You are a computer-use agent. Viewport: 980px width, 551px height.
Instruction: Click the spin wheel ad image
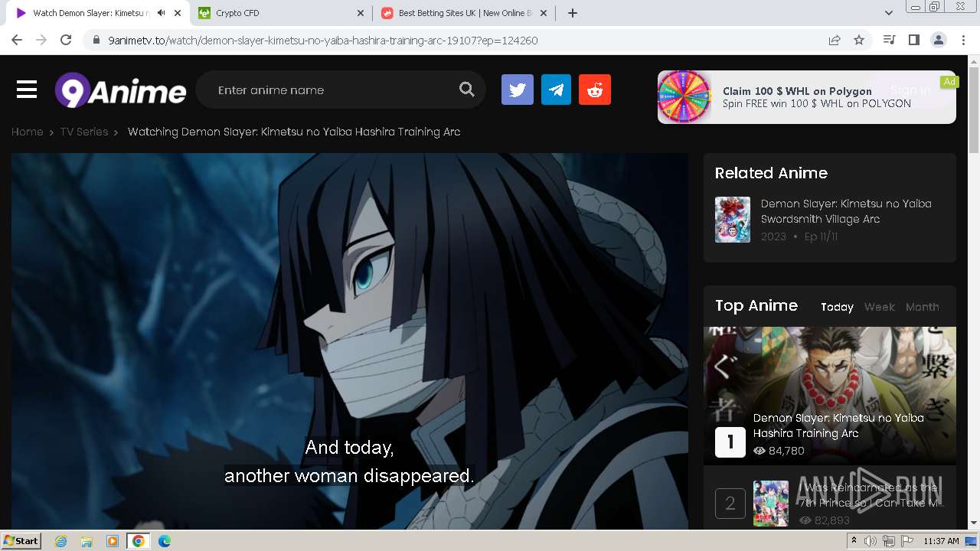[684, 97]
